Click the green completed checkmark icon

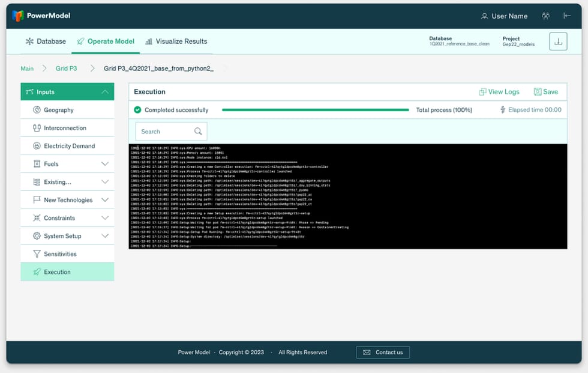[x=137, y=110]
